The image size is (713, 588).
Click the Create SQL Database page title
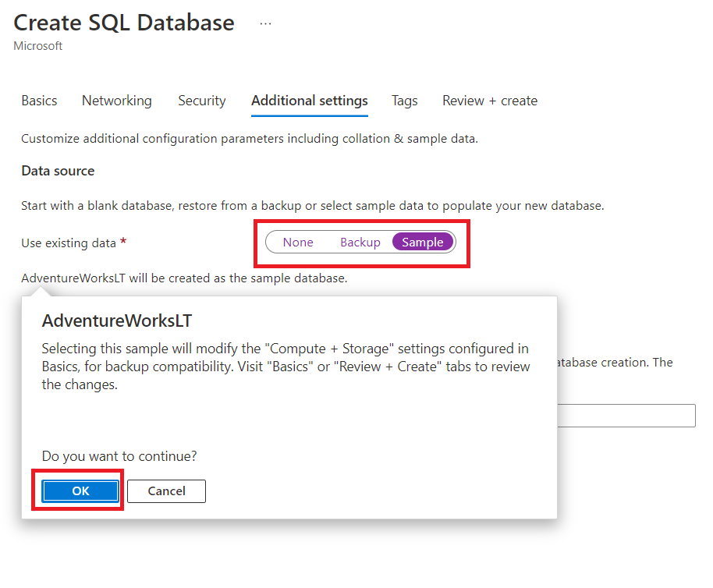[124, 23]
